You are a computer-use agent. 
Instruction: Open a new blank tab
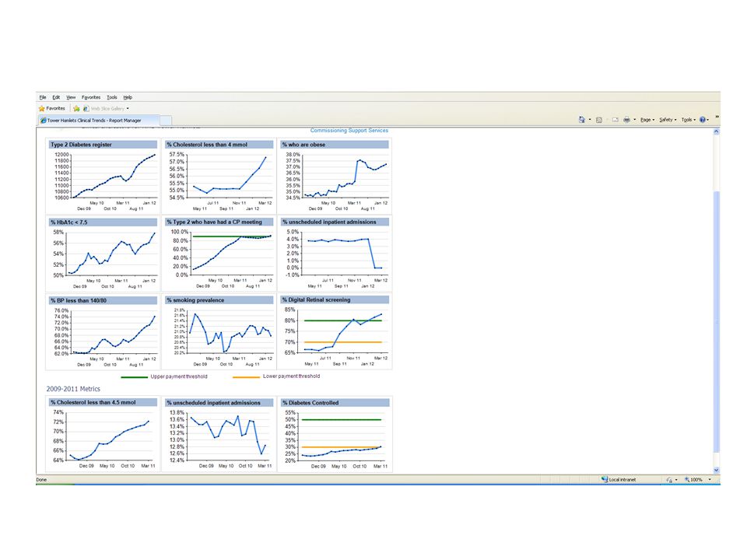tap(166, 121)
